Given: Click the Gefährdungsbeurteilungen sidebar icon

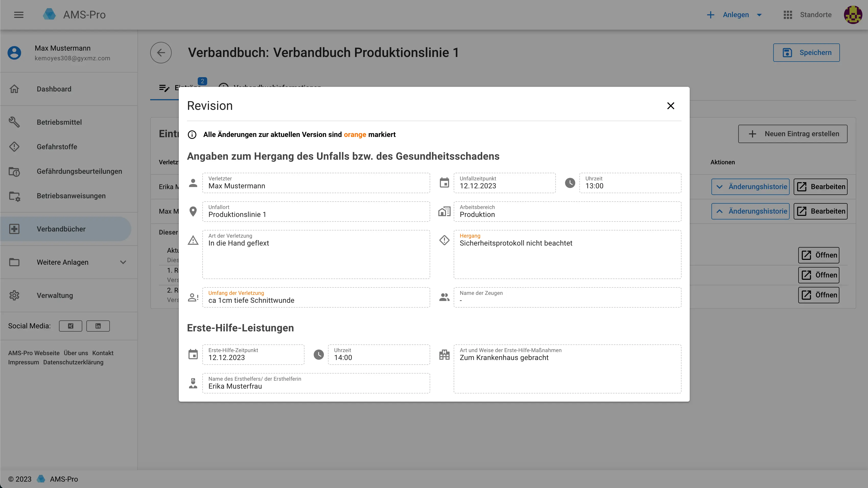Looking at the screenshot, I should pos(14,171).
